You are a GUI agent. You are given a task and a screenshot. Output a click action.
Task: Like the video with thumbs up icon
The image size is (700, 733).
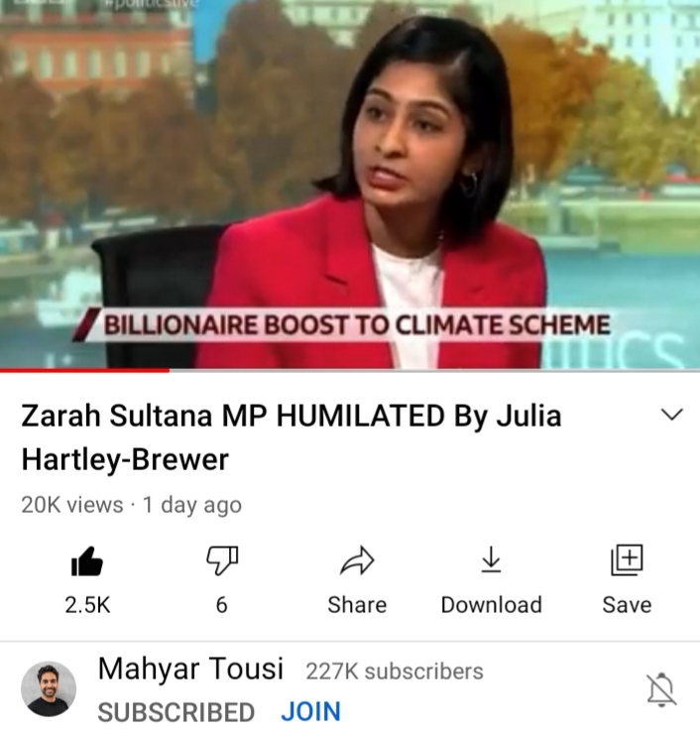pyautogui.click(x=87, y=561)
